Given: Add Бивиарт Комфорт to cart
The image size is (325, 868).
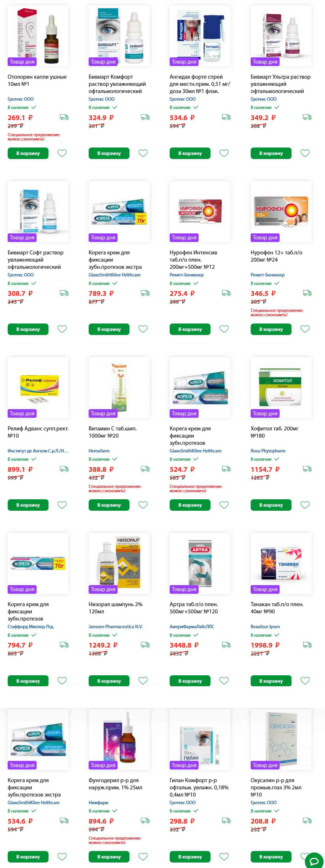Looking at the screenshot, I should coord(109,153).
